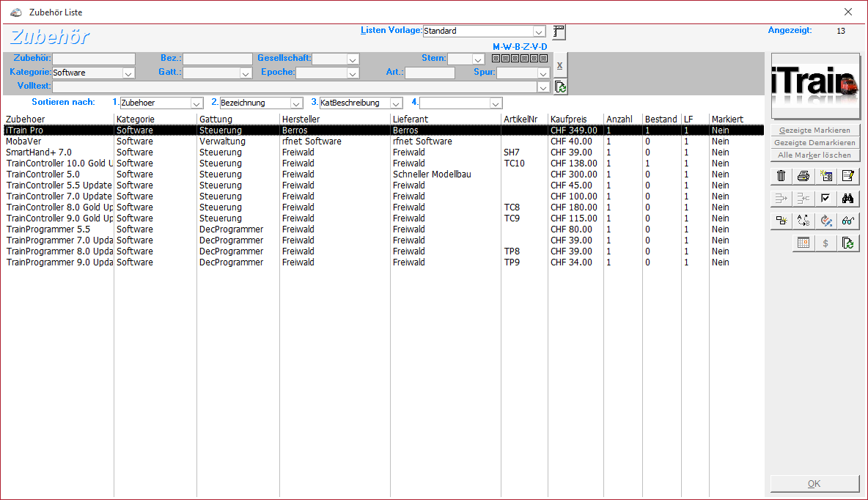Click the OK button
868x500 pixels.
pos(814,483)
